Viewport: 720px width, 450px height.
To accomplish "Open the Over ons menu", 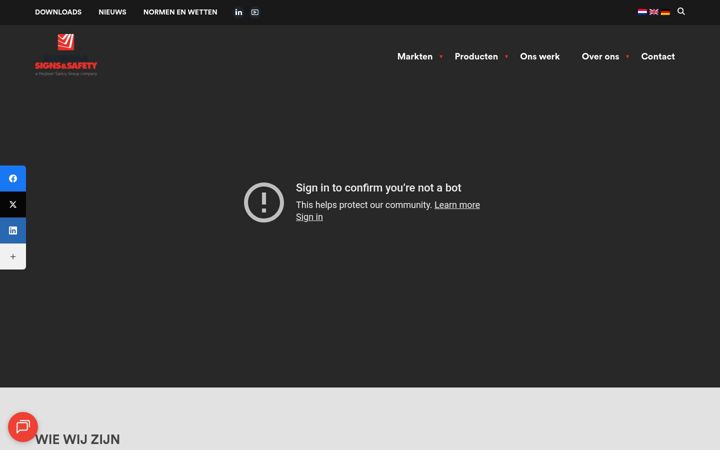I will coord(600,56).
